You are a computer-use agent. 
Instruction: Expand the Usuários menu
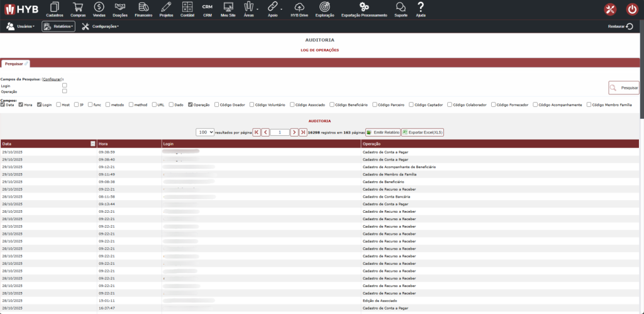[x=20, y=26]
